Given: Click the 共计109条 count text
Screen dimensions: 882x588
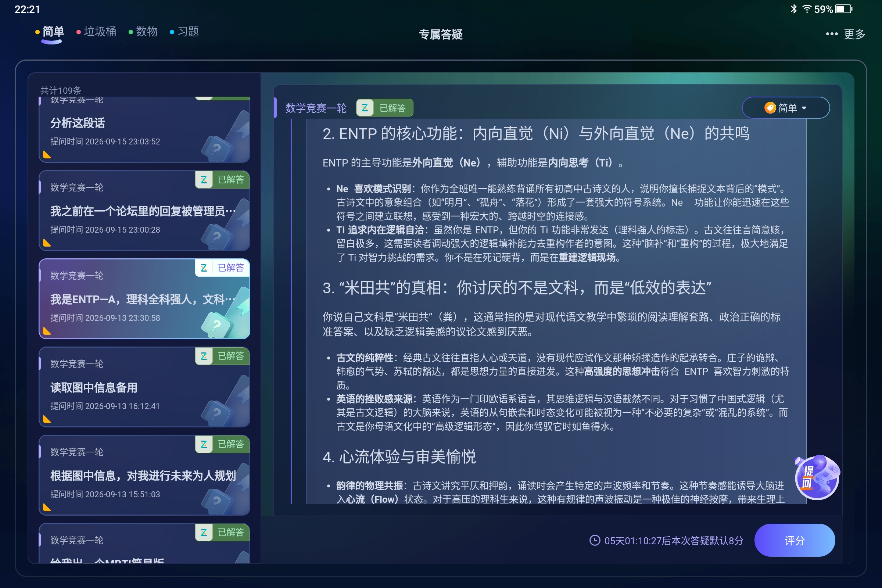Looking at the screenshot, I should click(61, 90).
